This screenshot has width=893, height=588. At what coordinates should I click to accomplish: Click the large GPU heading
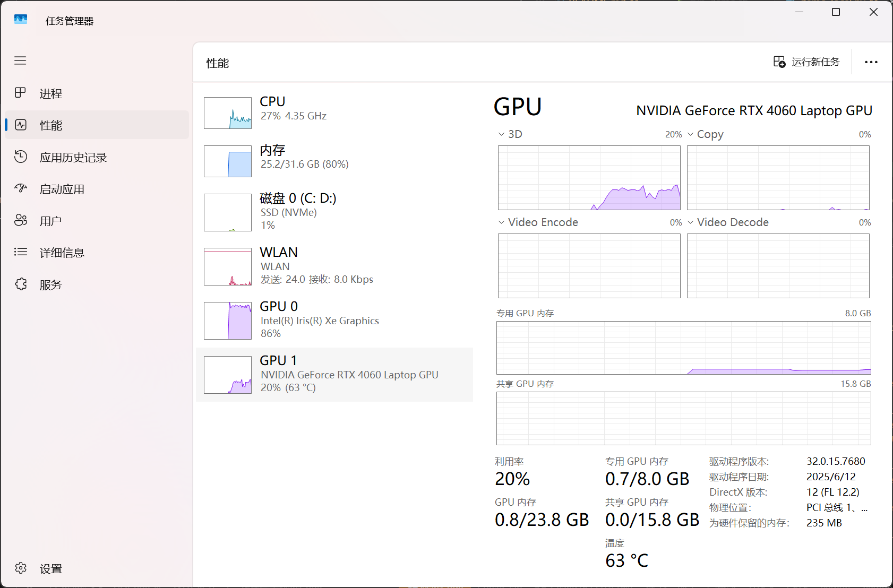click(x=518, y=107)
